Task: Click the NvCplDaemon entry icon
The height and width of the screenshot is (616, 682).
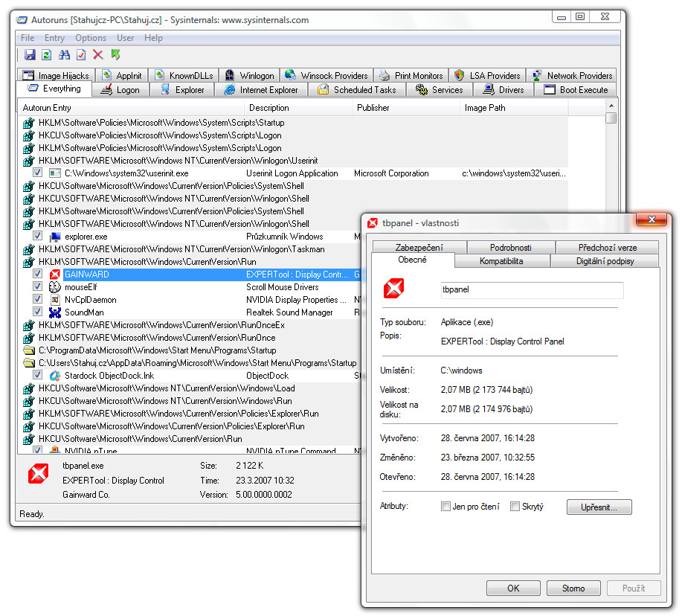Action: pos(55,300)
